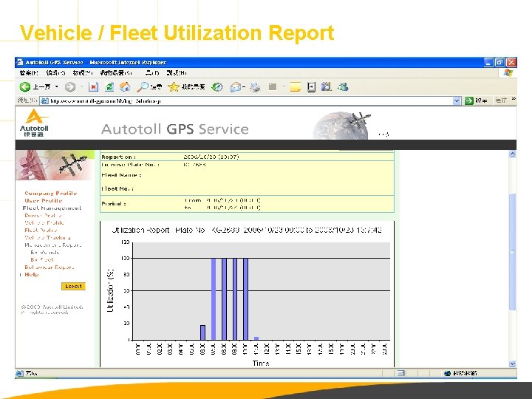This screenshot has width=532, height=399.
Task: Open the Help link in the sidebar
Action: pyautogui.click(x=32, y=274)
